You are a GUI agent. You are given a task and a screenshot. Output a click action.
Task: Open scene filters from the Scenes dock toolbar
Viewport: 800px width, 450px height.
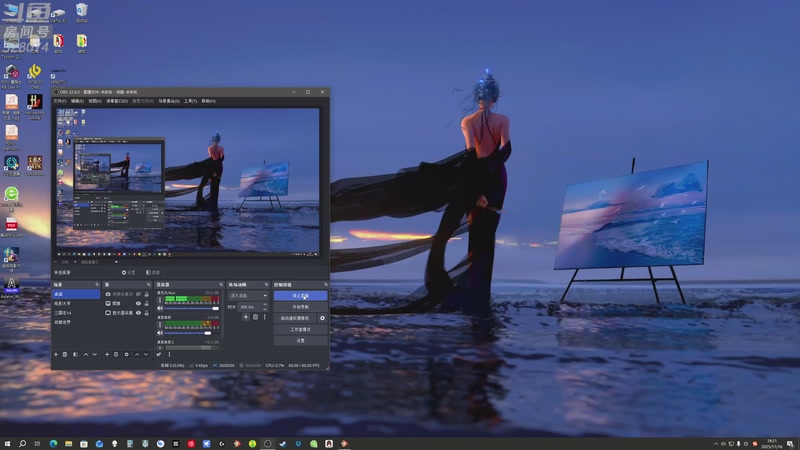[x=75, y=354]
